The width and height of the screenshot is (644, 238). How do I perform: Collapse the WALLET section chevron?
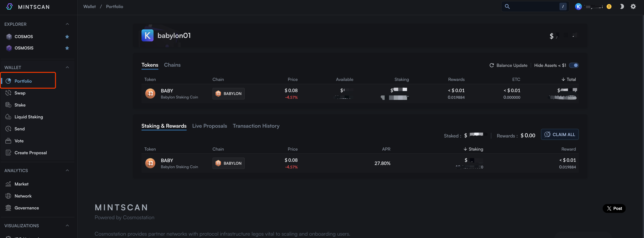tap(67, 67)
